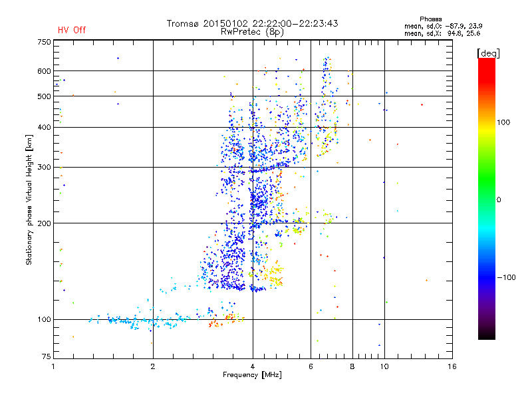Select the plot title 'Tromsø 20150102 22:22:00-22:23:43'
Screen dimensions: 532x399
[x=253, y=23]
